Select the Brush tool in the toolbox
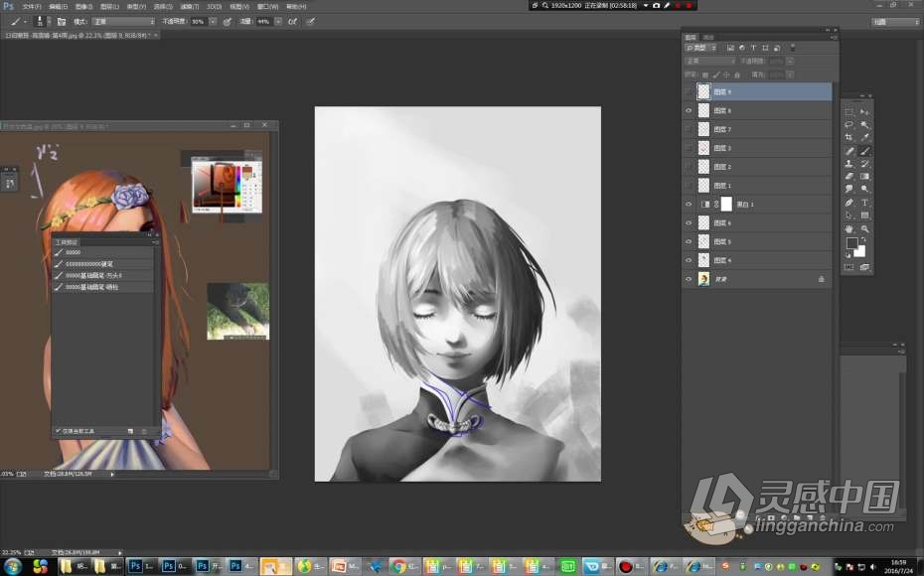Screen dimensions: 924x576 864,151
